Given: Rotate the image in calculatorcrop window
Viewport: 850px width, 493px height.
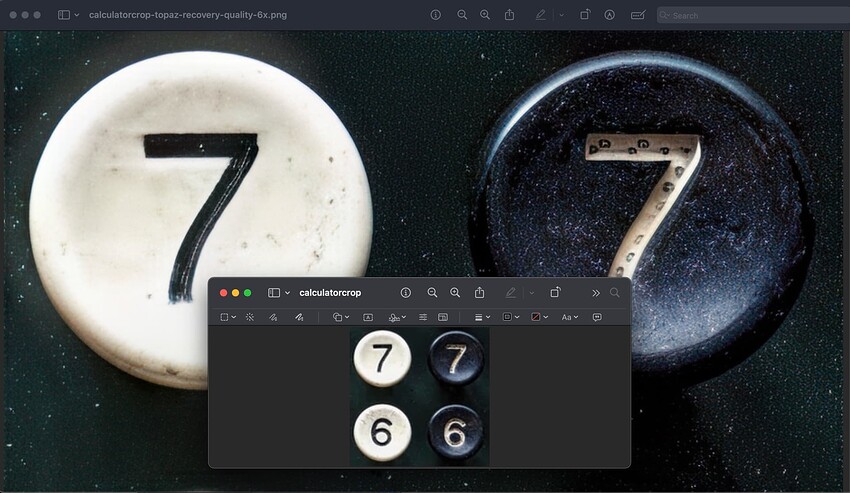Looking at the screenshot, I should [x=555, y=293].
